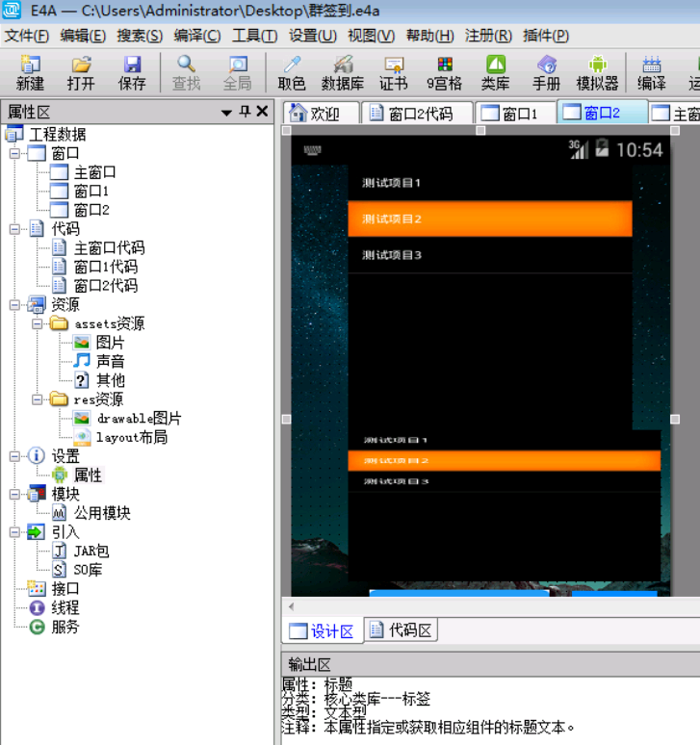The width and height of the screenshot is (700, 745).
Task: Open the 手册 manual
Action: tap(546, 72)
